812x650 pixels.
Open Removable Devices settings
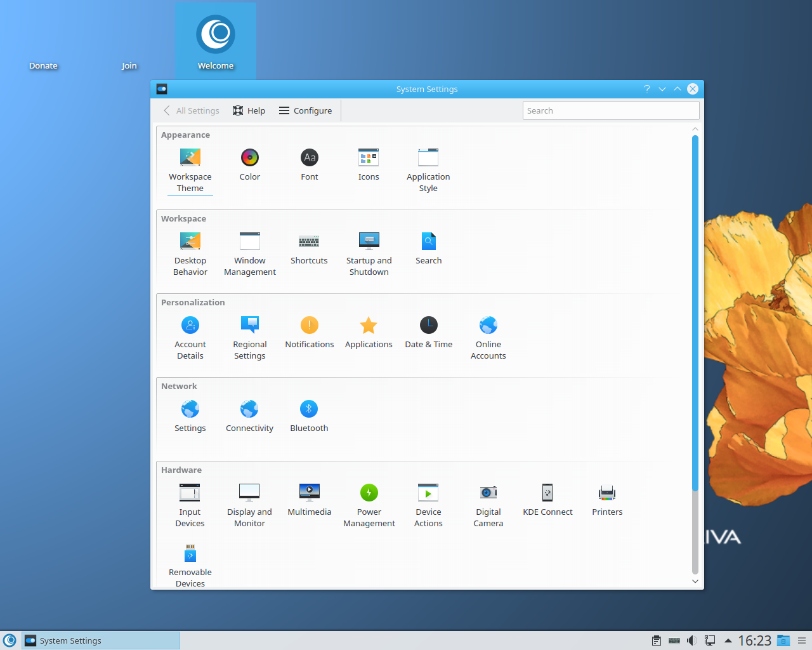(190, 565)
